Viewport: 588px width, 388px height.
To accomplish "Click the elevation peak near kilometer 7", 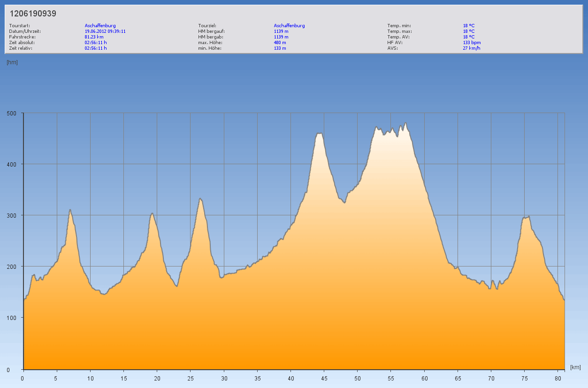I will [x=70, y=210].
